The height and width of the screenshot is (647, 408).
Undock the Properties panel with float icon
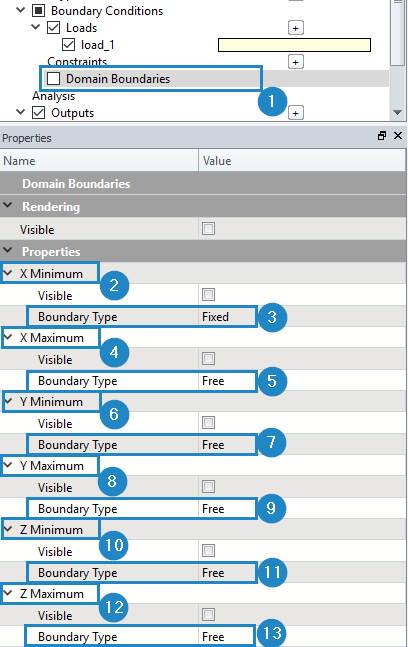[382, 136]
